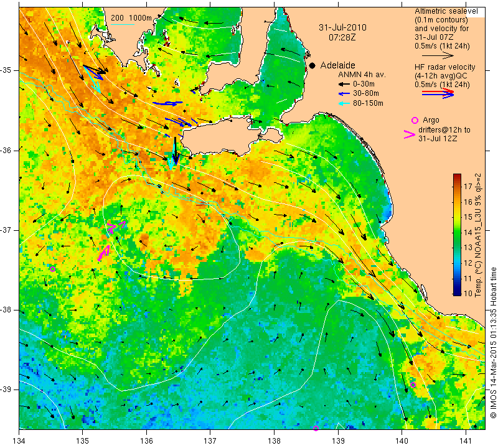
Task: Click the Temp NOAA15_L3U colorbar title
Action: pos(477,235)
